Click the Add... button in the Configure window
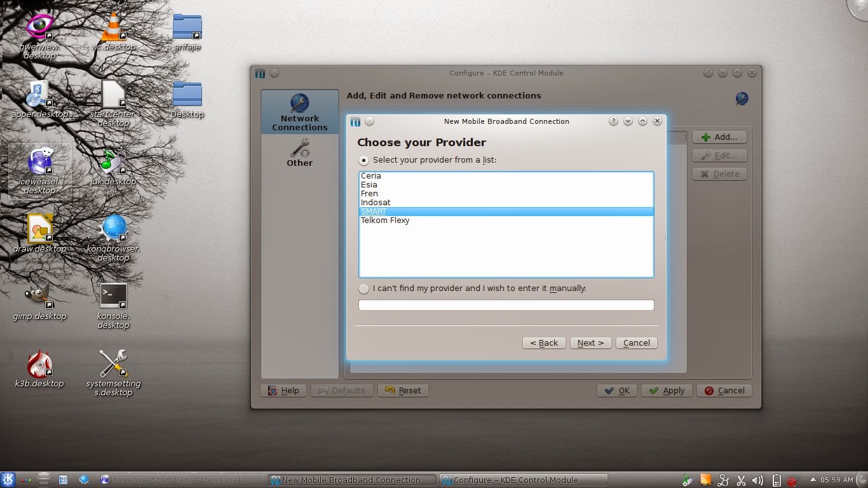The width and height of the screenshot is (868, 488). pyautogui.click(x=719, y=137)
